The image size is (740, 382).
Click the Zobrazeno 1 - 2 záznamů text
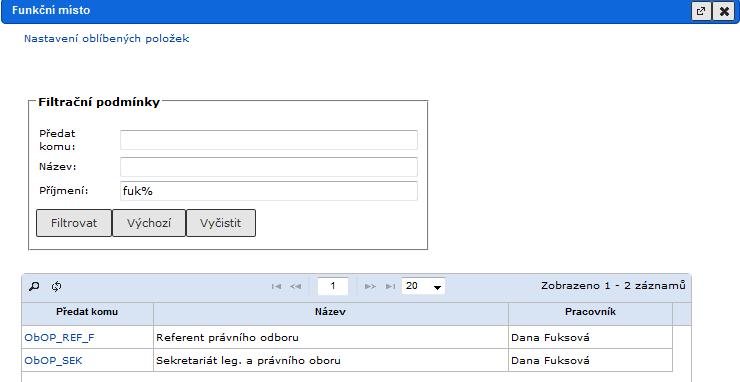[613, 286]
